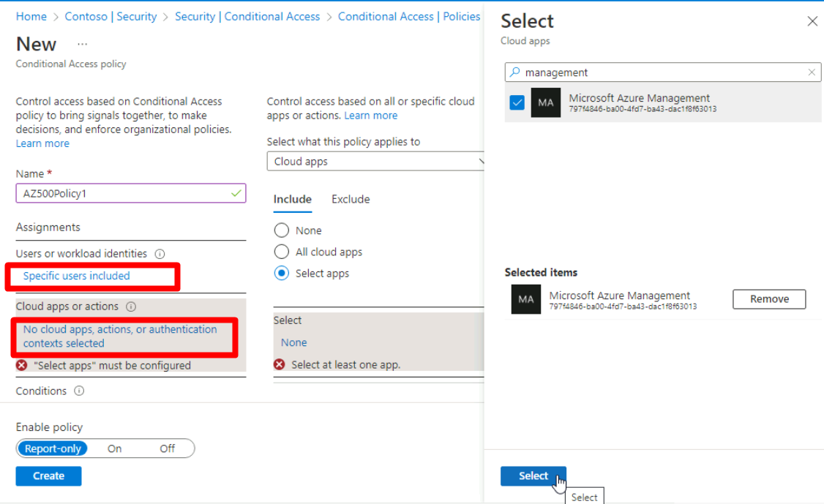Image resolution: width=824 pixels, height=504 pixels.
Task: Switch to the Exclude tab
Action: point(351,199)
